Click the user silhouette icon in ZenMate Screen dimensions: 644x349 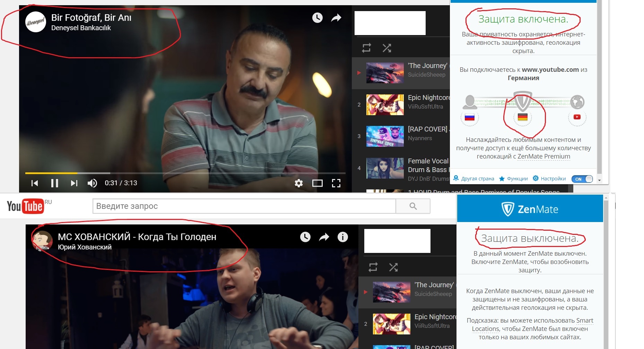pos(470,102)
